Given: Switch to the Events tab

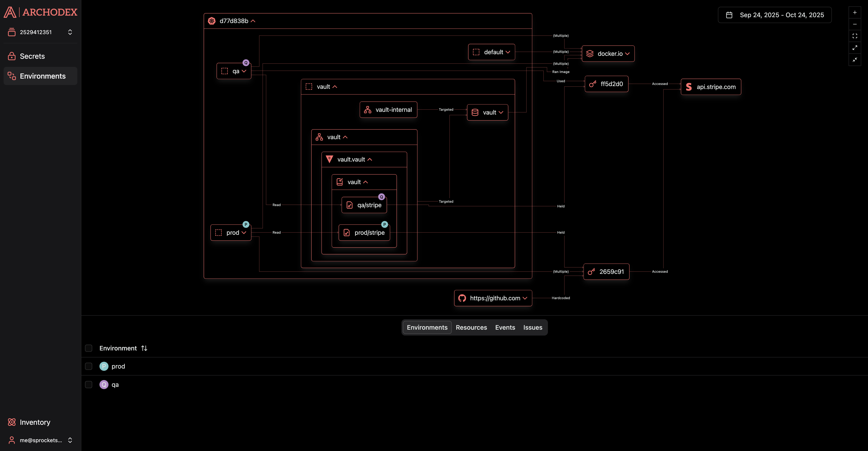Looking at the screenshot, I should pyautogui.click(x=505, y=327).
